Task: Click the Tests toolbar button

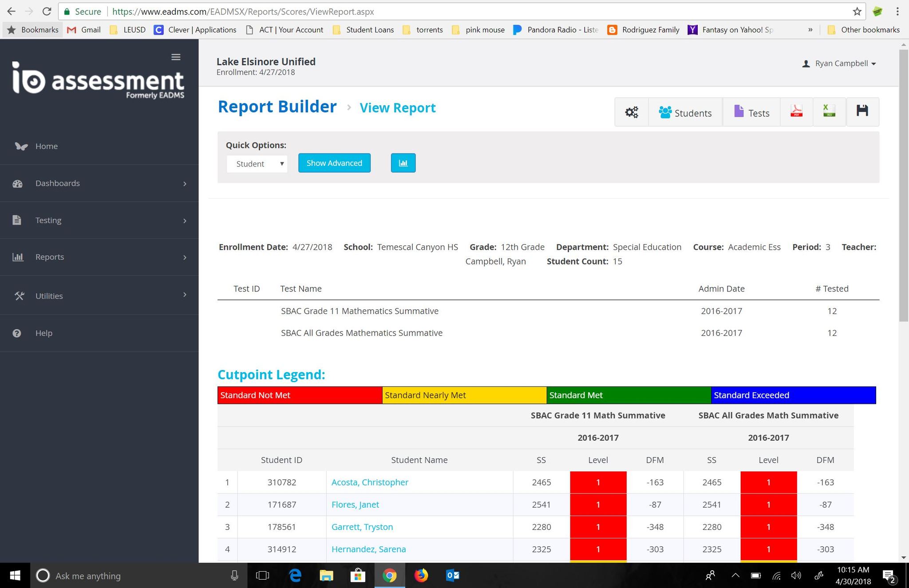Action: [x=751, y=113]
